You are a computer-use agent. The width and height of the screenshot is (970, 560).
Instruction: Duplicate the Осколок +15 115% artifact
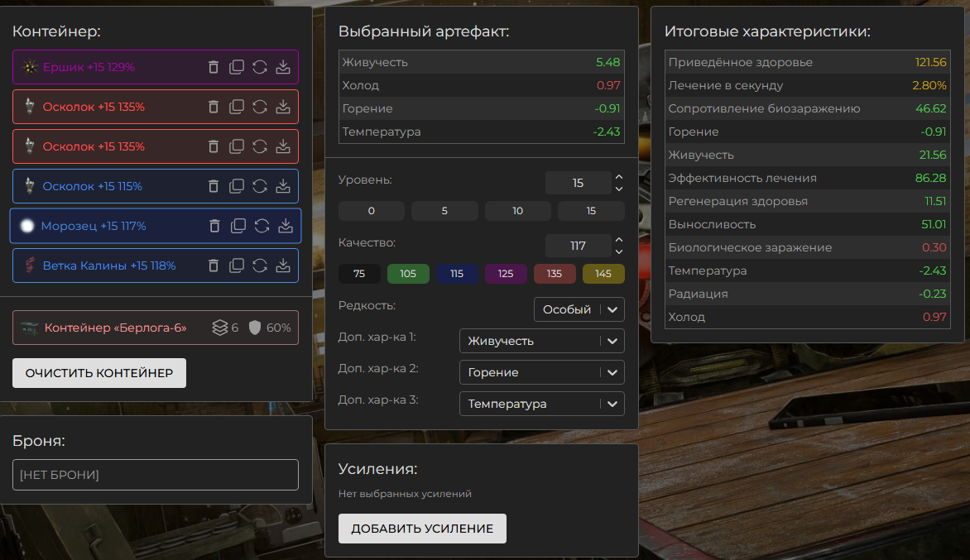tap(237, 186)
